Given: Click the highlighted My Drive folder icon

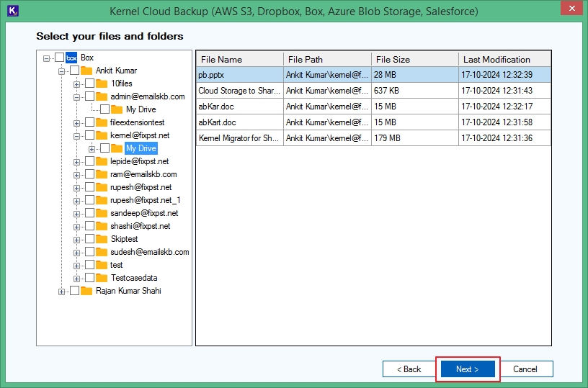Looking at the screenshot, I should click(117, 148).
